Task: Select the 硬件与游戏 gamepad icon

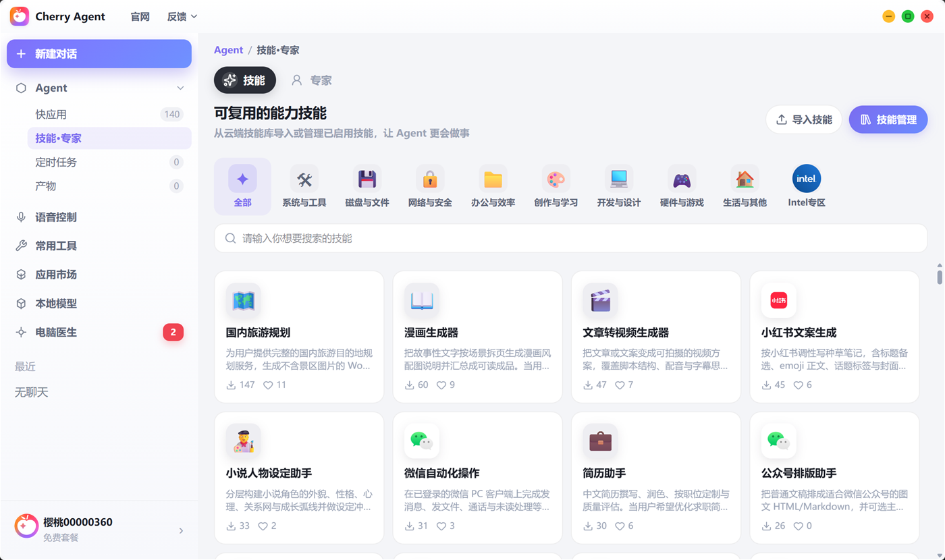Action: 682,179
